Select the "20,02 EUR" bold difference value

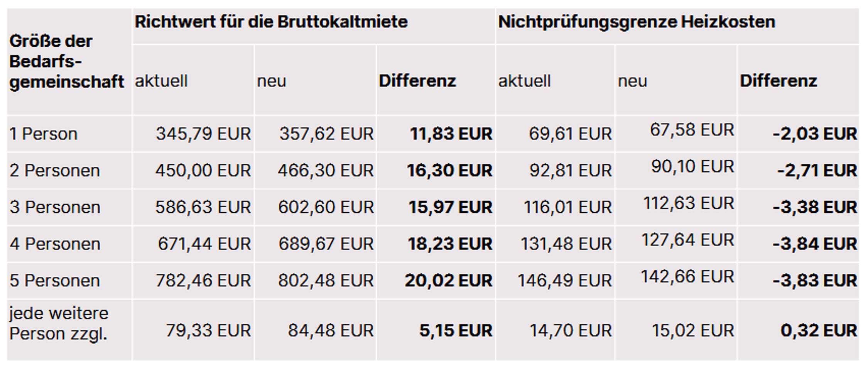448,281
